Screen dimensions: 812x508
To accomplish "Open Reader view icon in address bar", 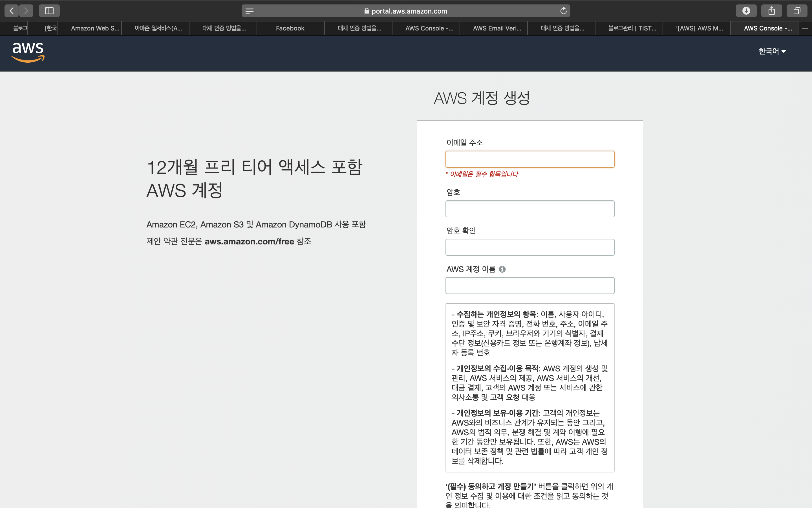I will (249, 11).
